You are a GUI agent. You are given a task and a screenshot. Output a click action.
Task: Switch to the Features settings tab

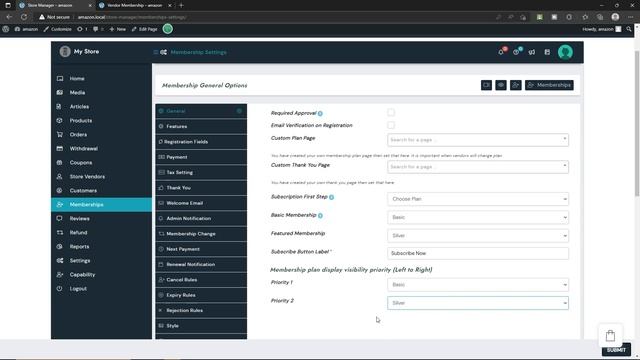pos(201,127)
